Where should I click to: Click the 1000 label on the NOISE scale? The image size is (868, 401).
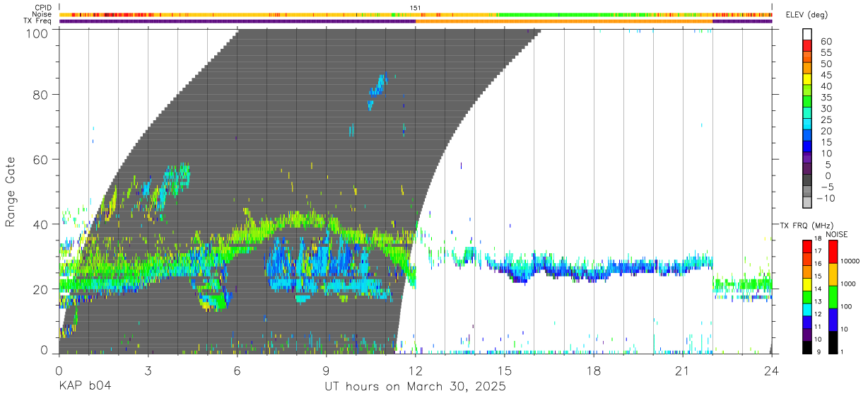pyautogui.click(x=849, y=283)
